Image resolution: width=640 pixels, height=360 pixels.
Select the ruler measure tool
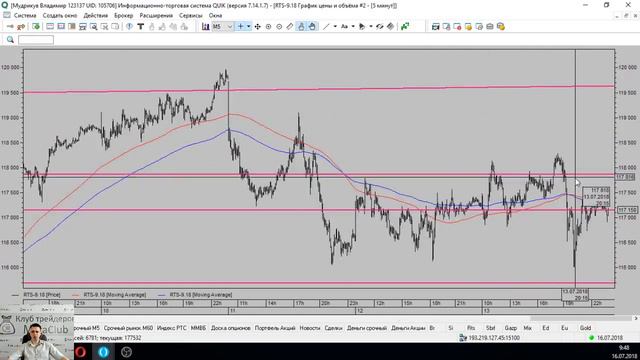[x=290, y=27]
